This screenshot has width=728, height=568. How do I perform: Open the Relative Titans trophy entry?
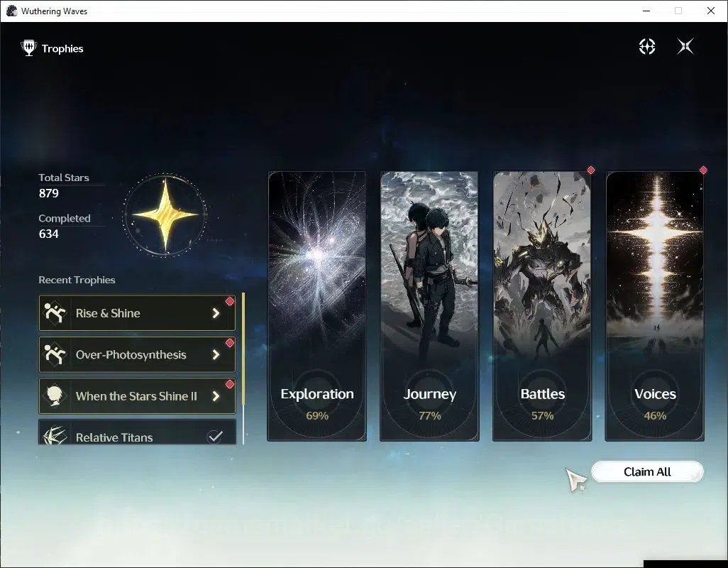tap(137, 432)
